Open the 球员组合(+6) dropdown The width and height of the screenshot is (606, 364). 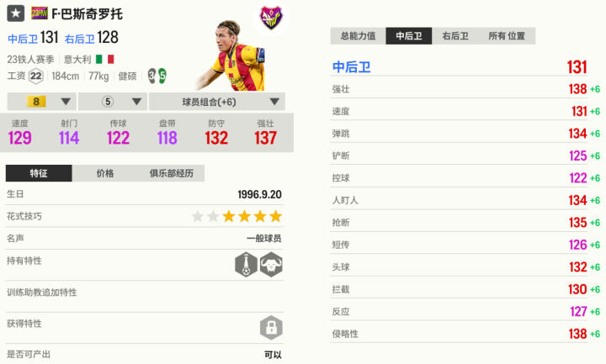217,102
